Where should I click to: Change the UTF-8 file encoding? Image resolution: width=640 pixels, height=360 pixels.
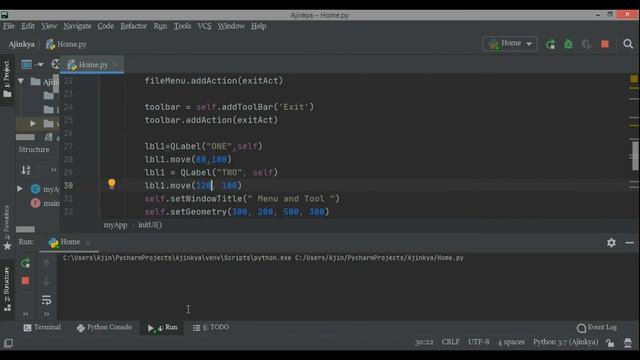478,342
